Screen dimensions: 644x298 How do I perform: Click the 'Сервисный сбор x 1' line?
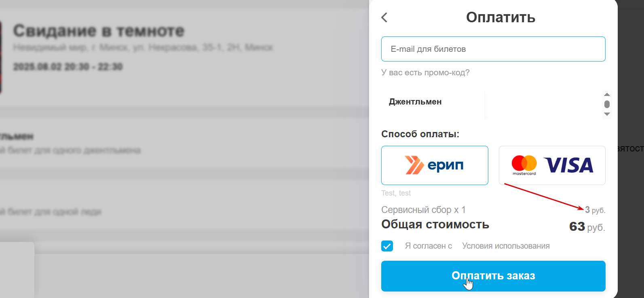click(423, 210)
